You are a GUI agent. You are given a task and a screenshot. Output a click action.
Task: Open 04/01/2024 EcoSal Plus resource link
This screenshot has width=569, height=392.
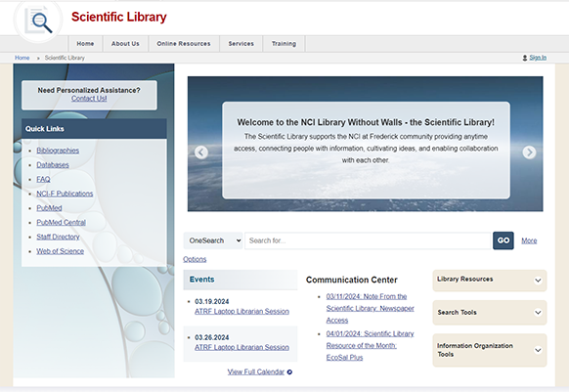click(x=370, y=345)
